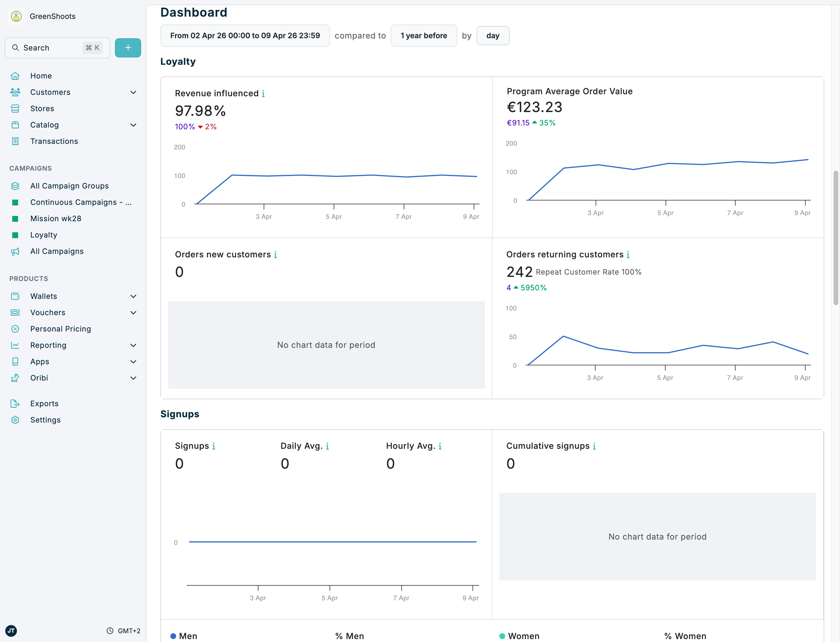Click the Exports icon
Screen dimensions: 840x642
pos(15,404)
